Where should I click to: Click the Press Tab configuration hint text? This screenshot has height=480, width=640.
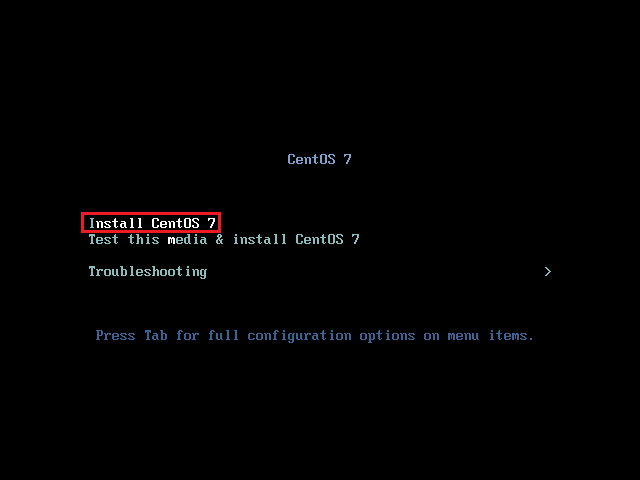(314, 336)
